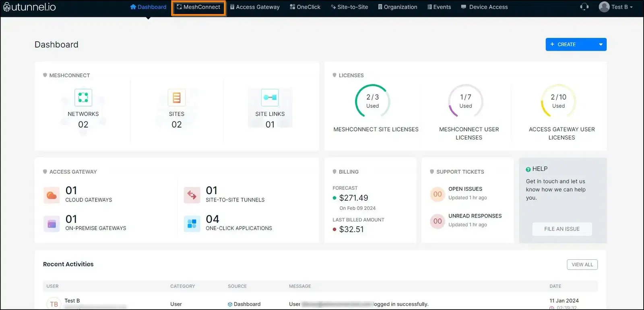Image resolution: width=644 pixels, height=310 pixels.
Task: Click the BILLING section marker icon
Action: (334, 172)
